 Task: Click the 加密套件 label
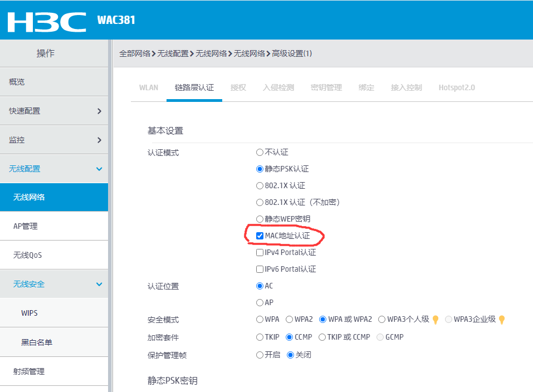coord(163,337)
